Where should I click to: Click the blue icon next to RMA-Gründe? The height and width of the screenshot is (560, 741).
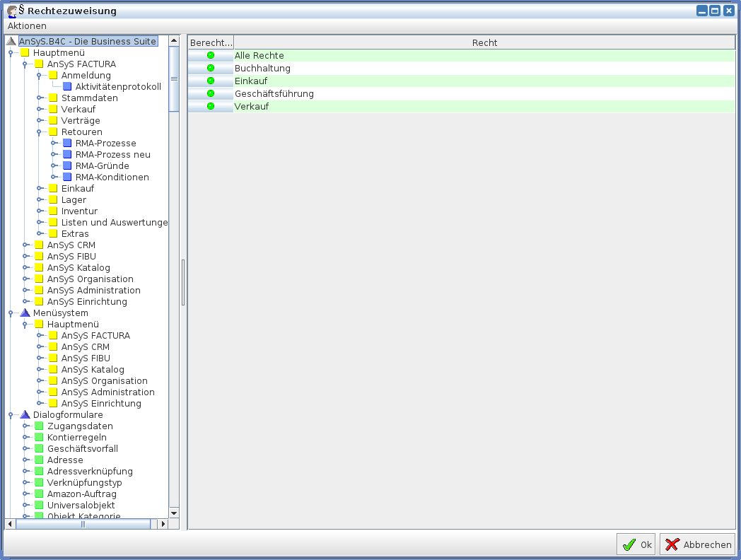tap(67, 166)
